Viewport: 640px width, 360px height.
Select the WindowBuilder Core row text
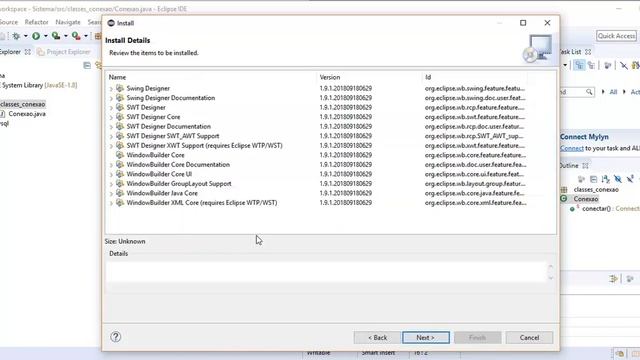156,155
